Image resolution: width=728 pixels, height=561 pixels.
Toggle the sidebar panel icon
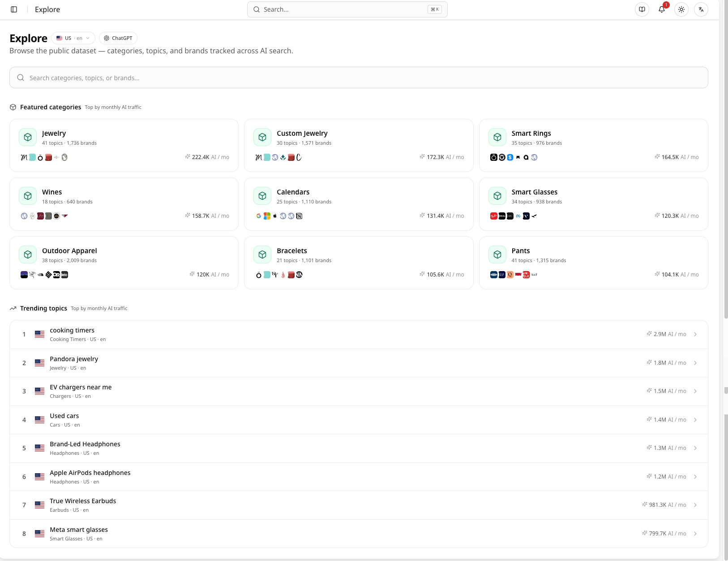[x=14, y=9]
